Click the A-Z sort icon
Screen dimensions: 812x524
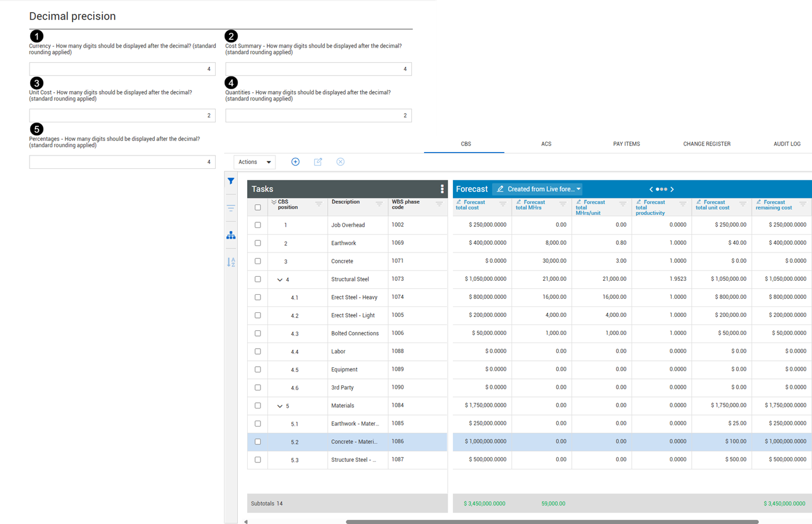tap(231, 262)
